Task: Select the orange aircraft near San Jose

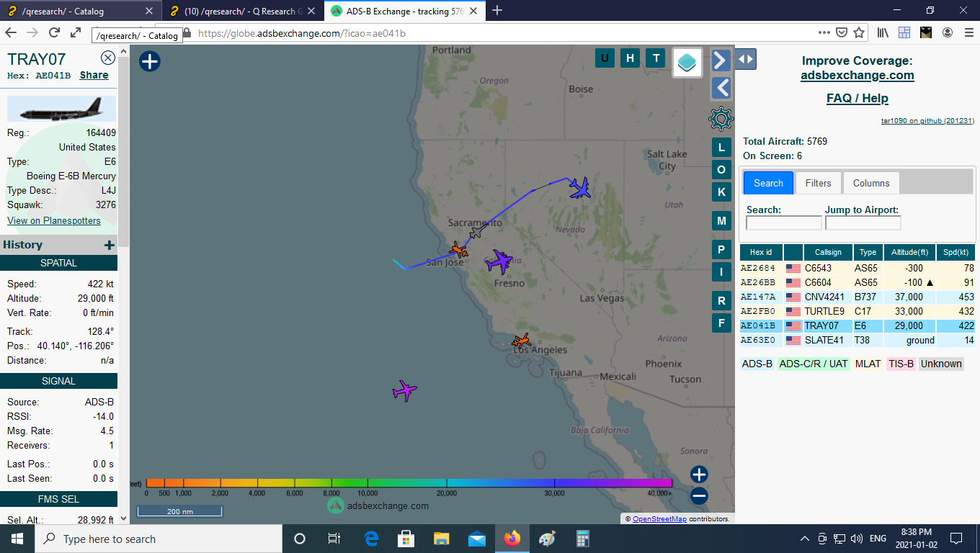Action: (x=458, y=250)
